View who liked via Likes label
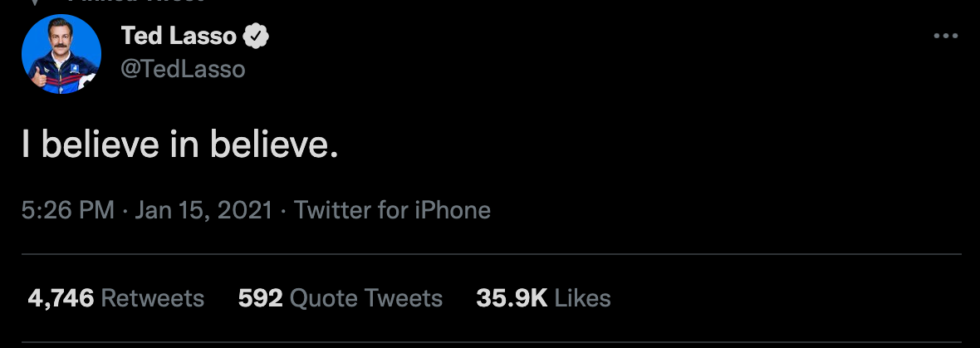 pos(582,298)
